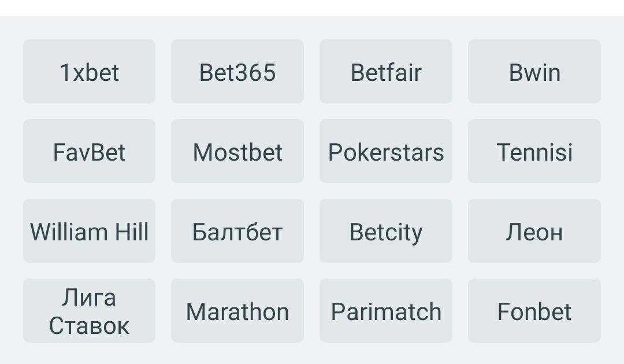This screenshot has width=624, height=364.
Task: Tap the Bet365 button
Action: [x=237, y=72]
